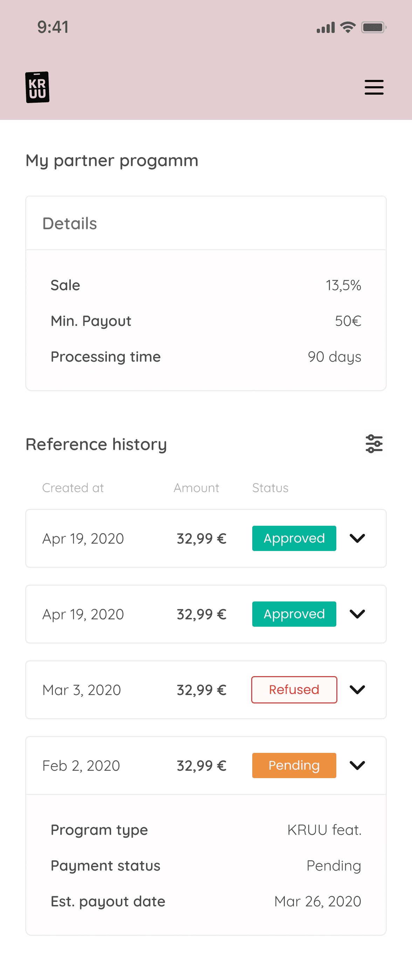The height and width of the screenshot is (980, 412).
Task: Expand the first Apr 19, 2020 entry
Action: [357, 538]
